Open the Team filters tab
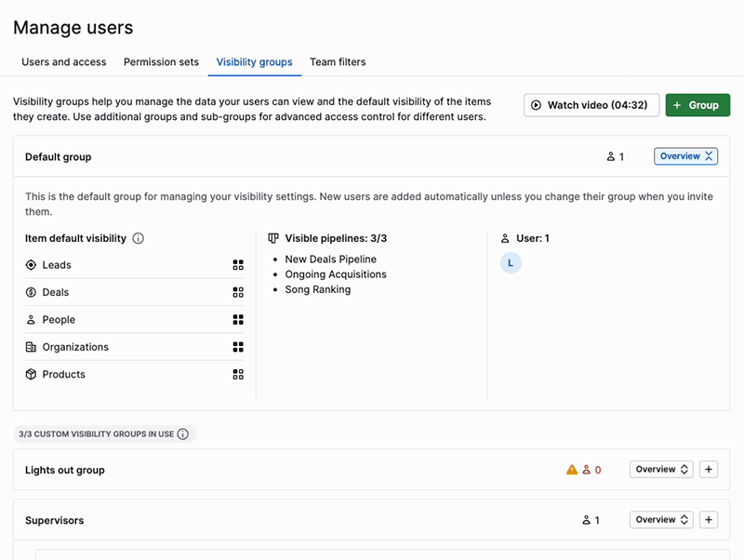744x560 pixels. 337,62
